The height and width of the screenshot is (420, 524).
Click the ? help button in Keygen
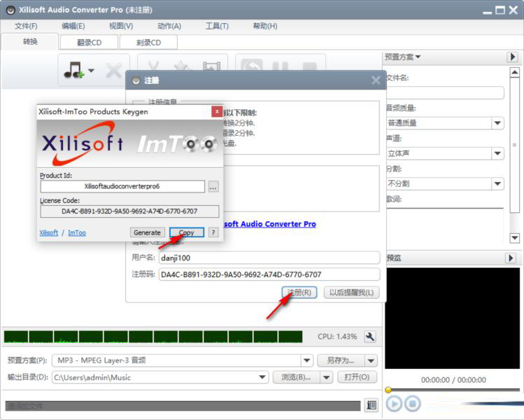pos(213,232)
